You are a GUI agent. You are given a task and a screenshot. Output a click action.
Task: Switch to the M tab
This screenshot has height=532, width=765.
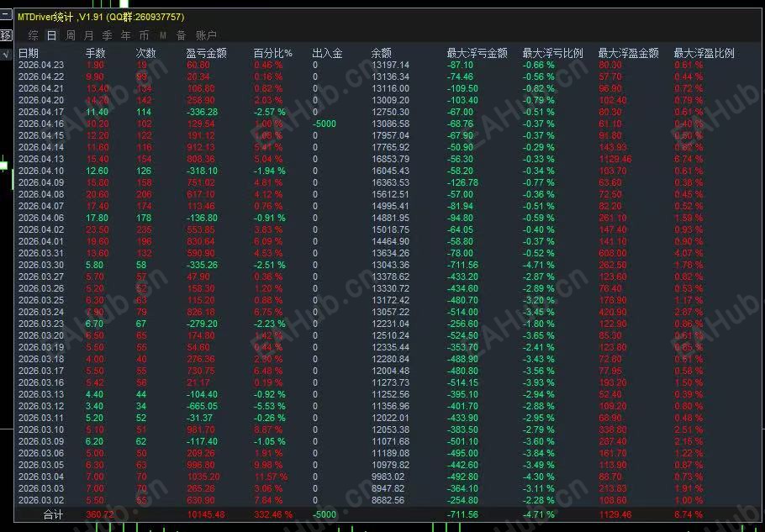(163, 35)
